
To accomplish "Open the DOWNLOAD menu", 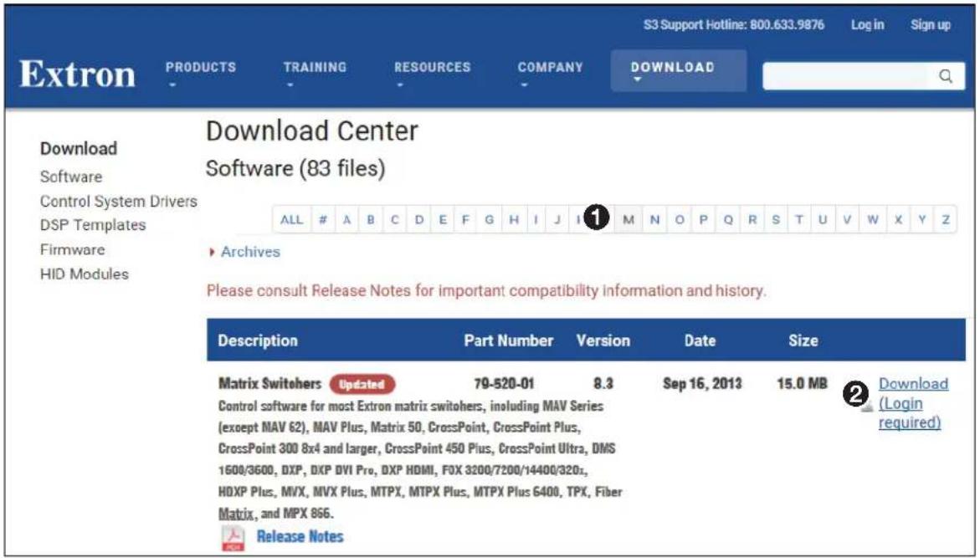I will (673, 68).
